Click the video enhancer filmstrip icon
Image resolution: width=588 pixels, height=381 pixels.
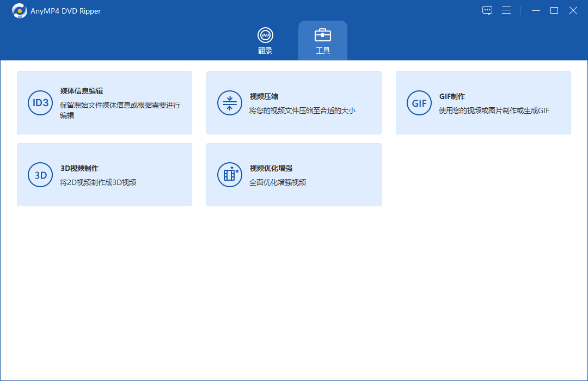(230, 175)
